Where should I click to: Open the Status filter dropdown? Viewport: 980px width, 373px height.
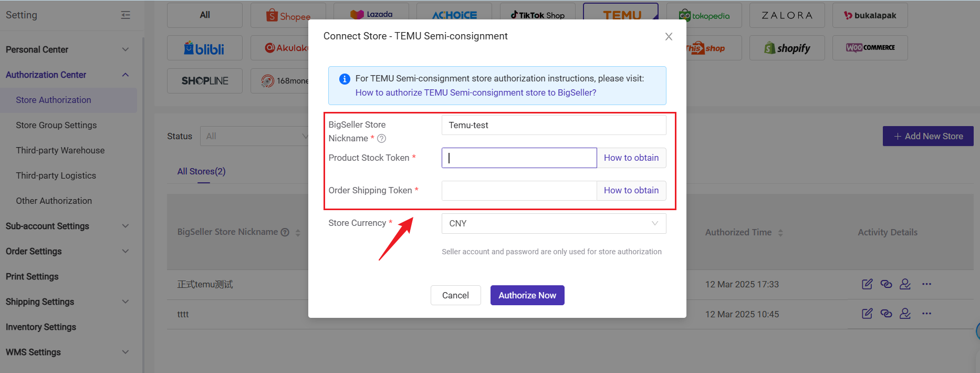coord(254,136)
